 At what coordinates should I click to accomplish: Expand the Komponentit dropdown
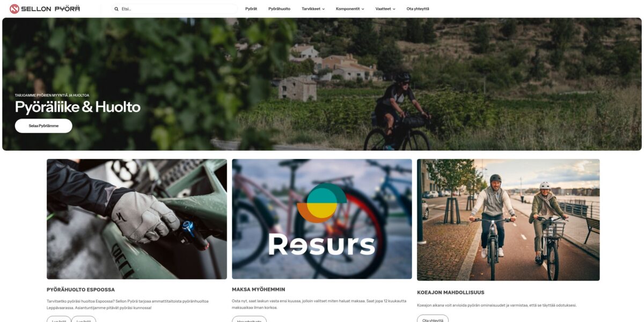350,9
